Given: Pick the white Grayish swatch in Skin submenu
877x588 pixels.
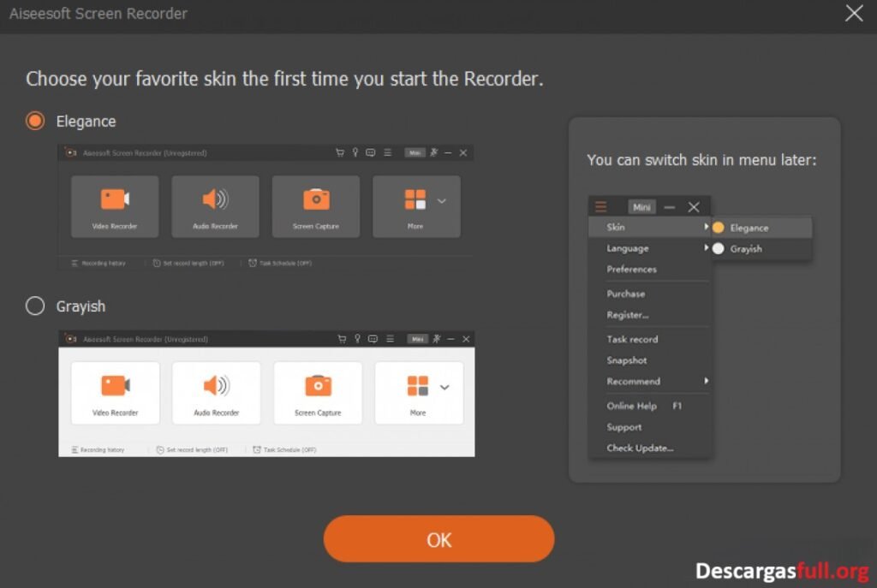Looking at the screenshot, I should pyautogui.click(x=719, y=249).
